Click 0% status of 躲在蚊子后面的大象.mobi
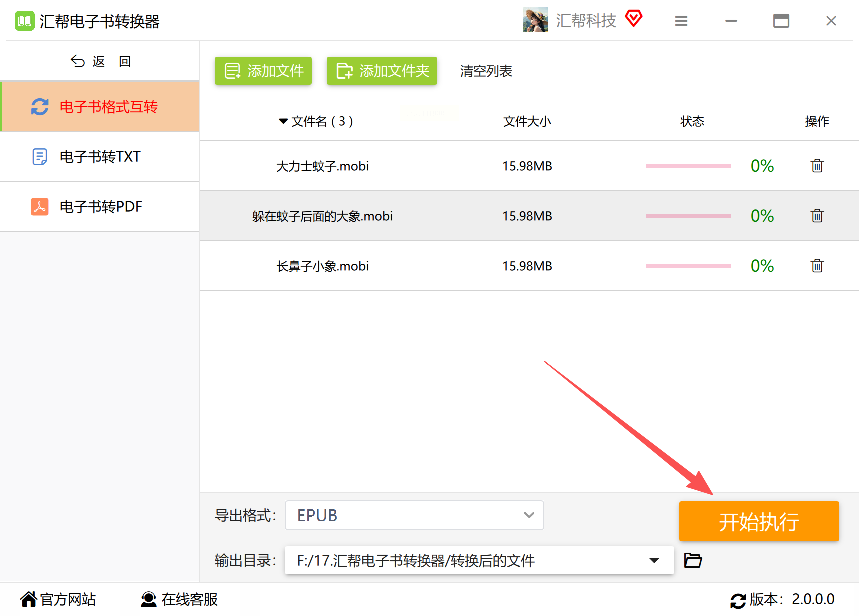The height and width of the screenshot is (616, 859). pyautogui.click(x=762, y=216)
